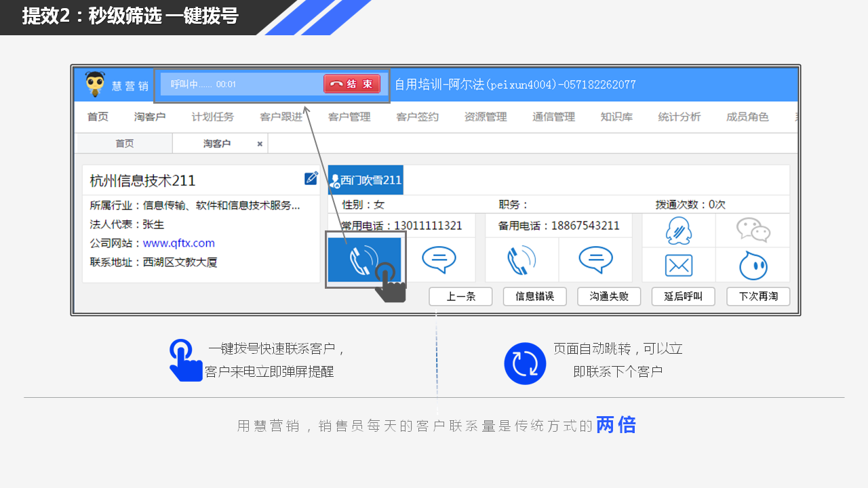
Task: Switch to the 首页 tab
Action: pos(124,144)
